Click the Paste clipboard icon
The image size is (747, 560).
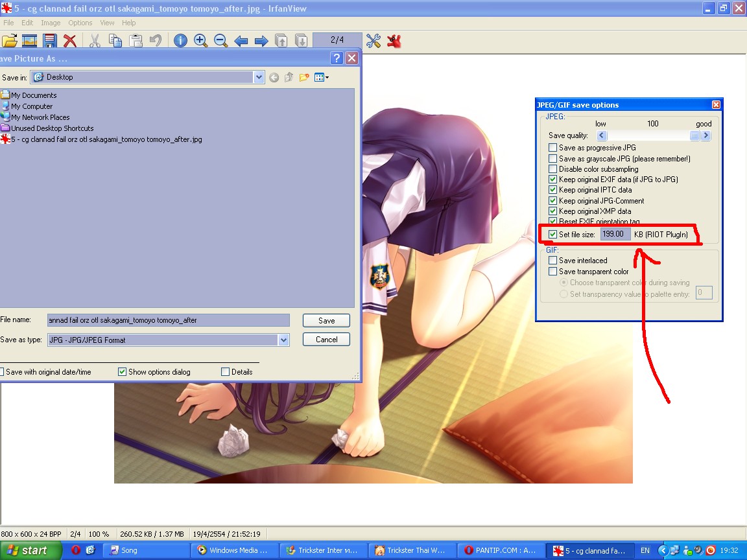click(136, 41)
